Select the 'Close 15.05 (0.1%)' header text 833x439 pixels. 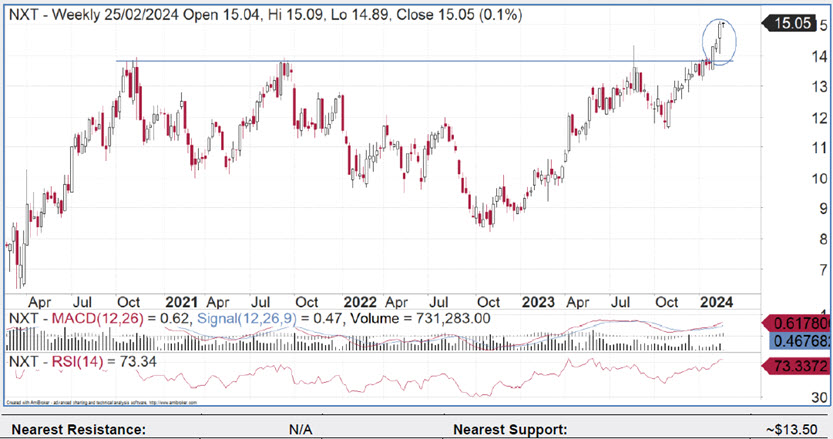459,14
